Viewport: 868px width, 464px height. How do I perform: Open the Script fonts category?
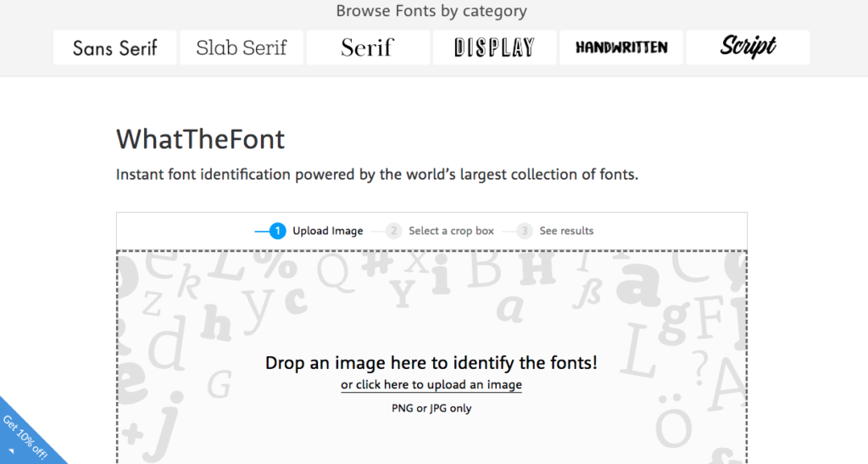(x=748, y=48)
